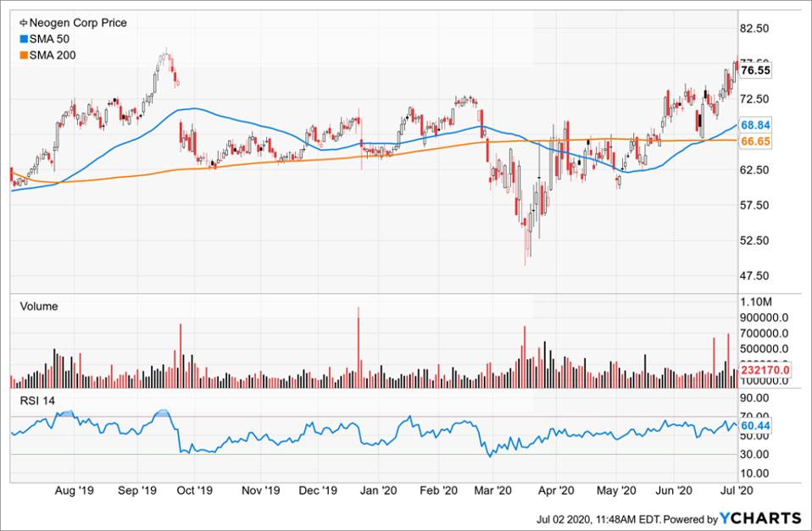Click the 47.50 price axis label

click(754, 276)
